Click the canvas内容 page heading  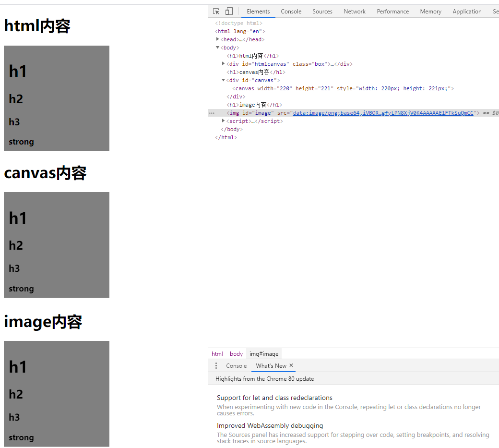[45, 173]
